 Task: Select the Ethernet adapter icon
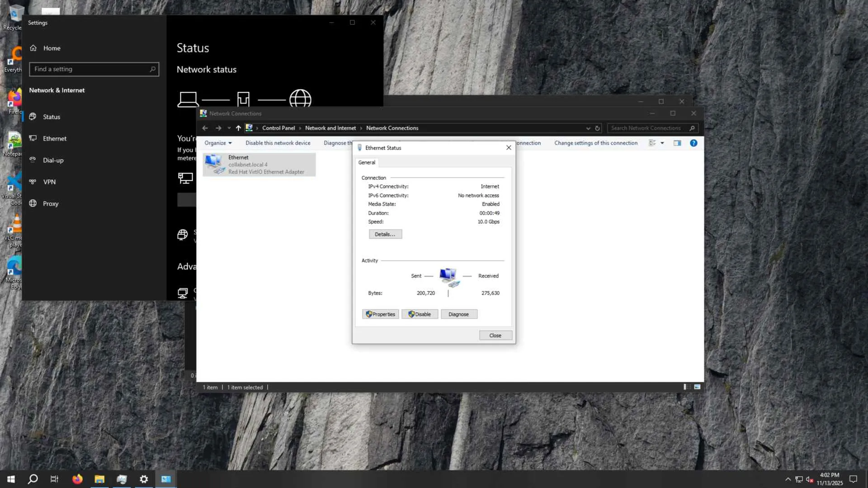pyautogui.click(x=213, y=164)
